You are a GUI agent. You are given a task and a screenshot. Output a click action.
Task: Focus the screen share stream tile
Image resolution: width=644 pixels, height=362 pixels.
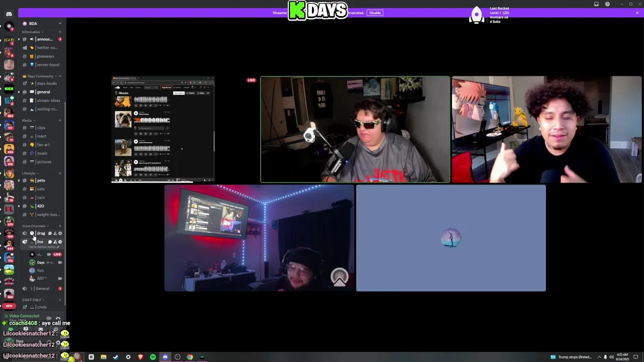(163, 130)
